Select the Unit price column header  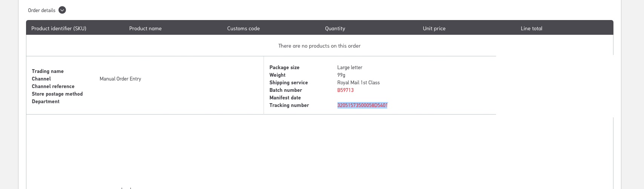coord(434,28)
